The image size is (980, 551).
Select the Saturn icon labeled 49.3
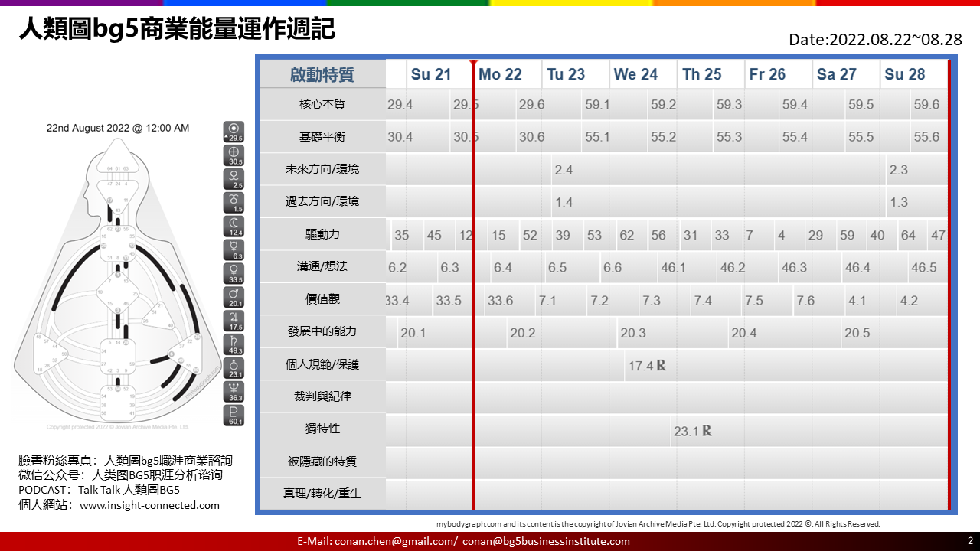coord(234,344)
